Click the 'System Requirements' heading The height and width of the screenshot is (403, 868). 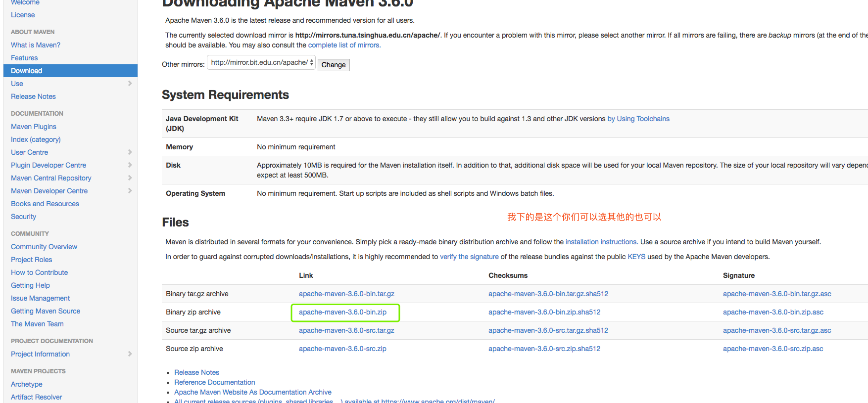tap(225, 94)
